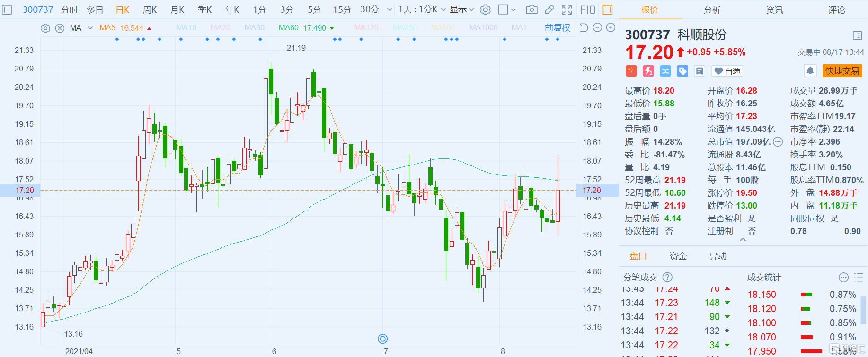The height and width of the screenshot is (357, 868).
Task: Switch to 分时 intraday chart
Action: (x=69, y=9)
